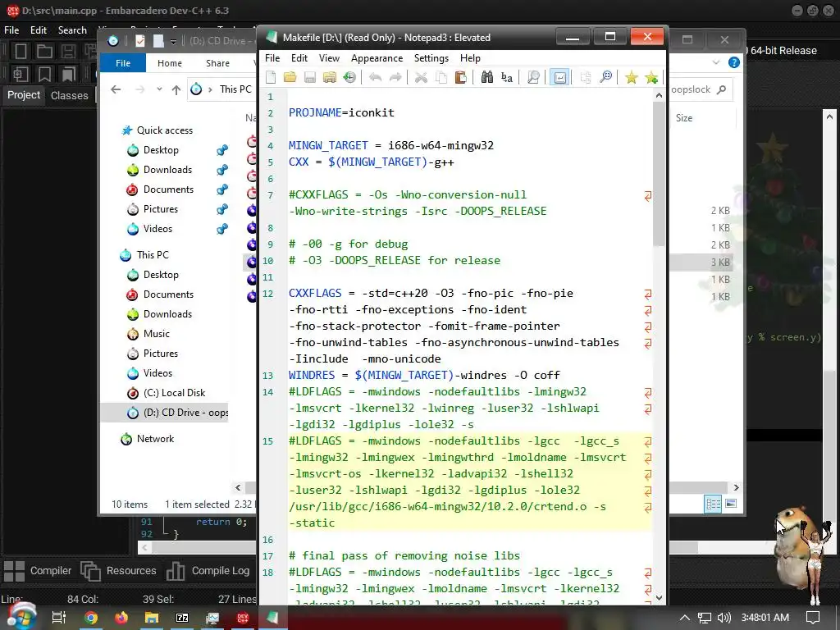This screenshot has height=630, width=840.
Task: Expand File Explorer ribbon chevron
Action: 715,62
